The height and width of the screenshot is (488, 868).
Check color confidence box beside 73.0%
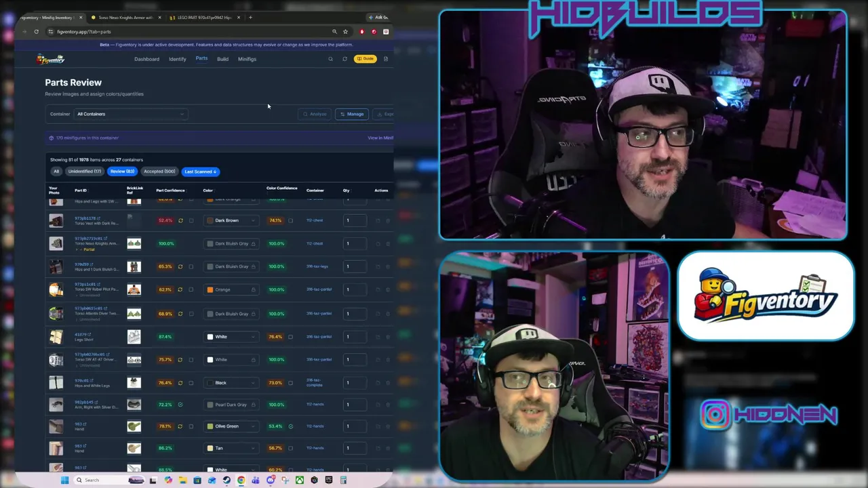290,383
